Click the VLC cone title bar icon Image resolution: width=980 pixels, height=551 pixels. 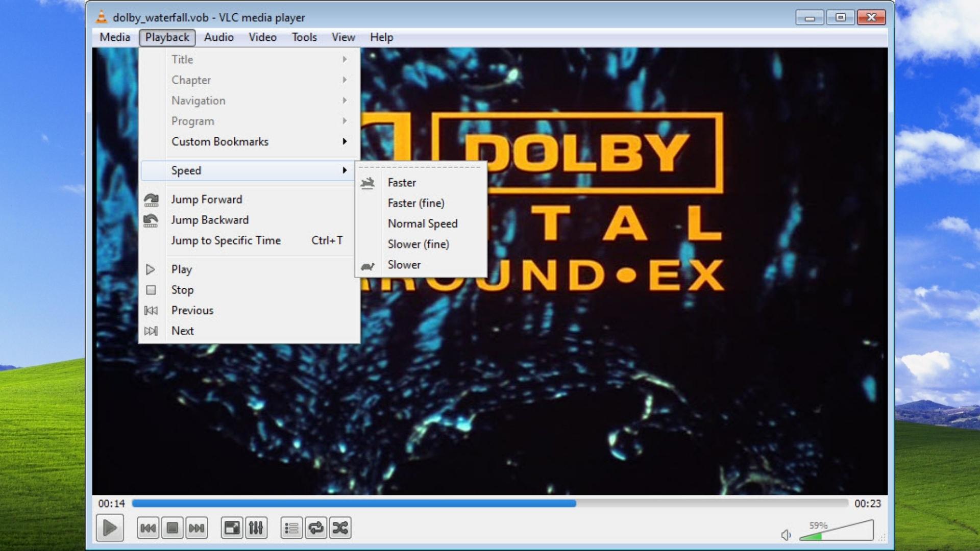tap(102, 17)
